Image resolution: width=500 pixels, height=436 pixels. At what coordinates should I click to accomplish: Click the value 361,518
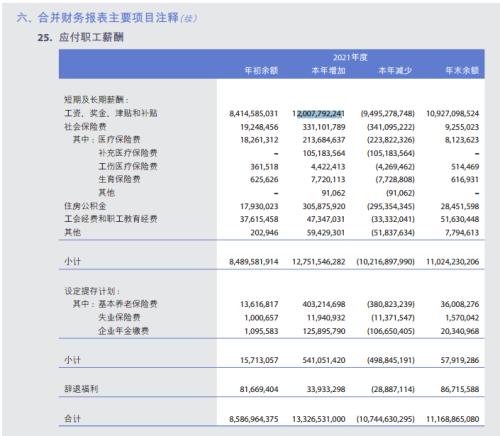pyautogui.click(x=264, y=167)
